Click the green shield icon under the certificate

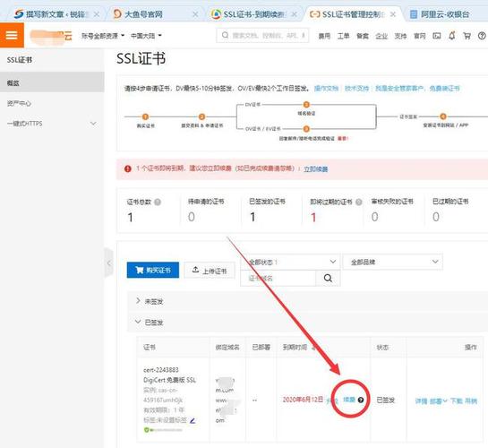pos(146,430)
